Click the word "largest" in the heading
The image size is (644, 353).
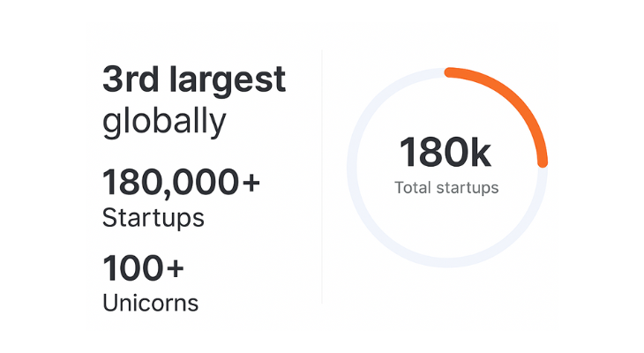pyautogui.click(x=227, y=81)
